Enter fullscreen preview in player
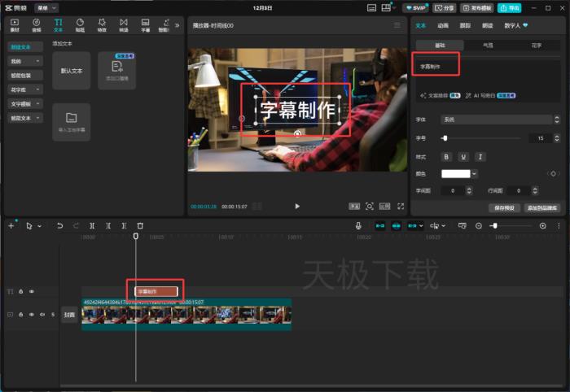 coord(400,207)
